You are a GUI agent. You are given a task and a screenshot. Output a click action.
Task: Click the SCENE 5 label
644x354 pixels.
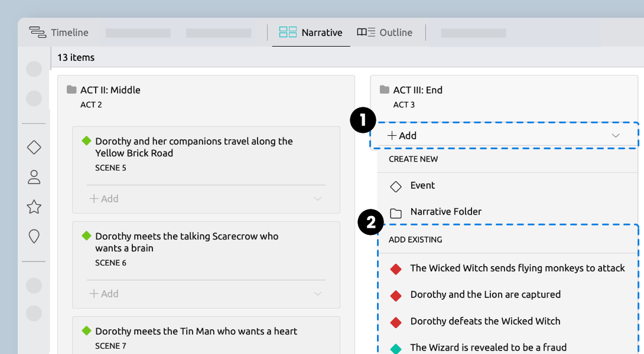point(110,168)
